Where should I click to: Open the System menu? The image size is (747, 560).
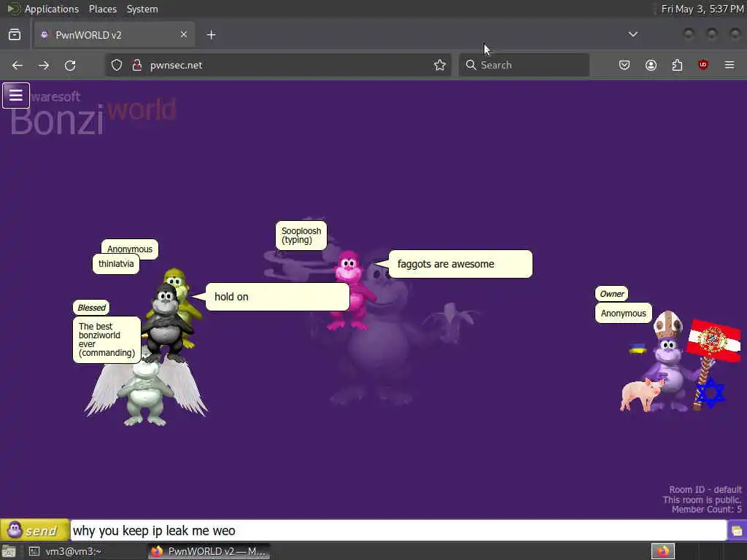[x=142, y=9]
